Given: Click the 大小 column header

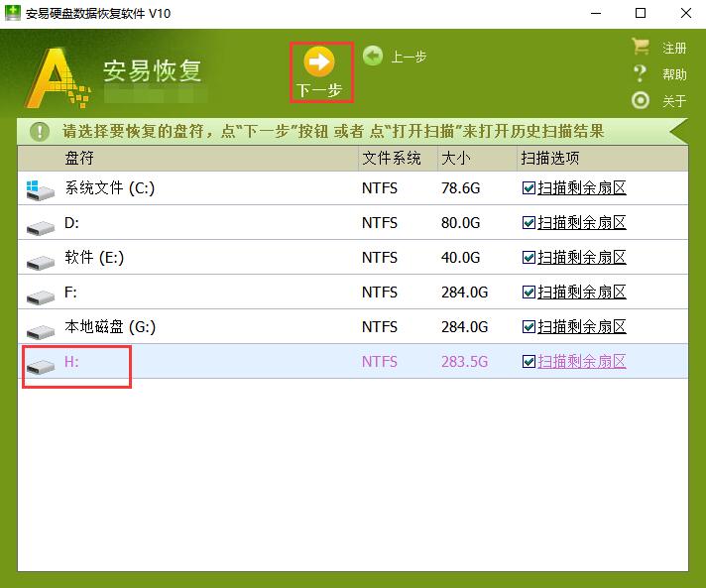Looking at the screenshot, I should 456,159.
